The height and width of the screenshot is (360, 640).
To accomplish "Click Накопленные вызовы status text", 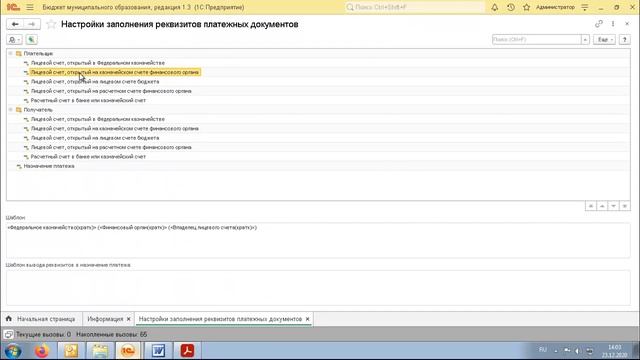I will [111, 334].
